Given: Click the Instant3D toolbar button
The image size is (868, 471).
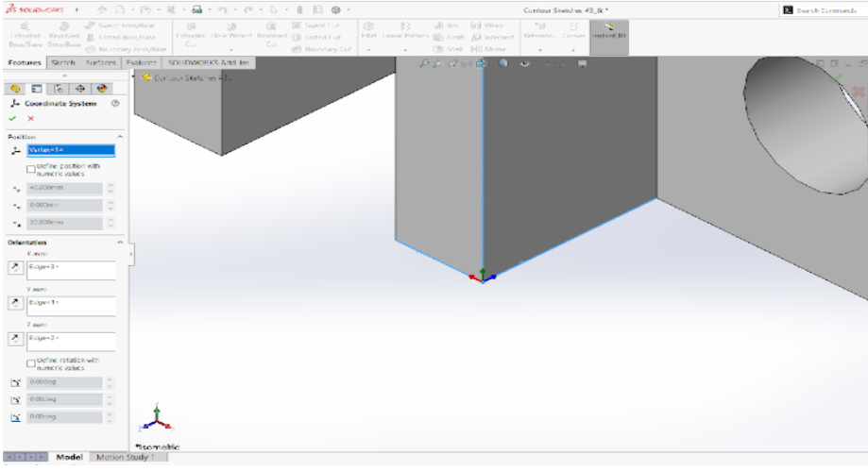Looking at the screenshot, I should pyautogui.click(x=608, y=30).
